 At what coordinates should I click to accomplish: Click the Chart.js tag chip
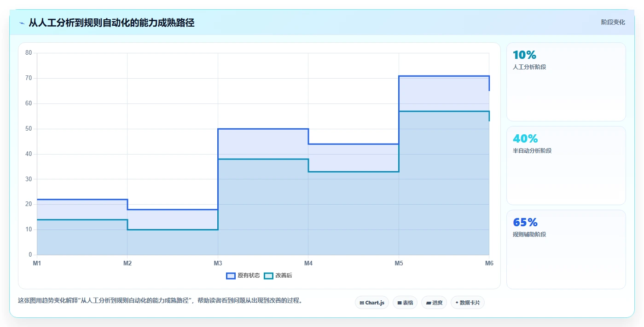(x=372, y=303)
